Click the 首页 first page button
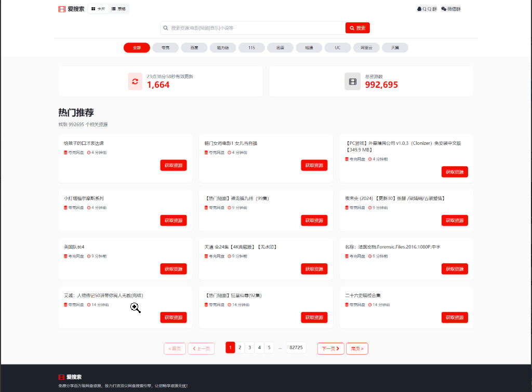The height and width of the screenshot is (392, 532). coord(175,348)
